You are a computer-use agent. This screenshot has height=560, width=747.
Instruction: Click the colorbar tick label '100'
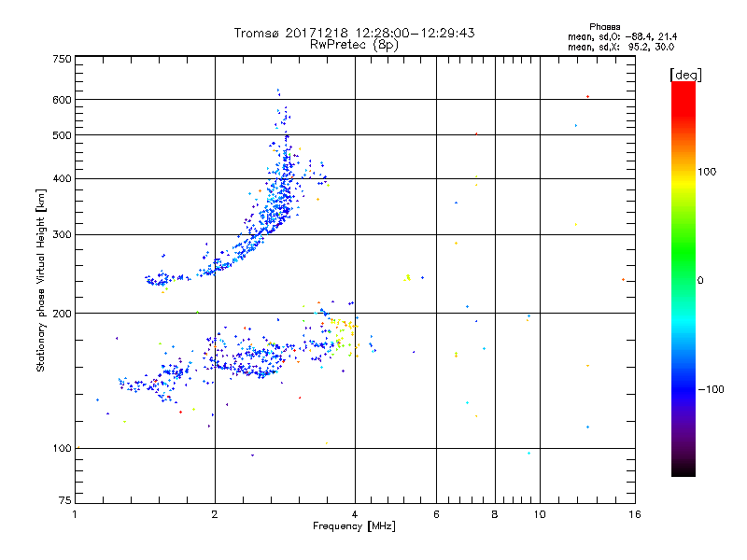pyautogui.click(x=707, y=172)
